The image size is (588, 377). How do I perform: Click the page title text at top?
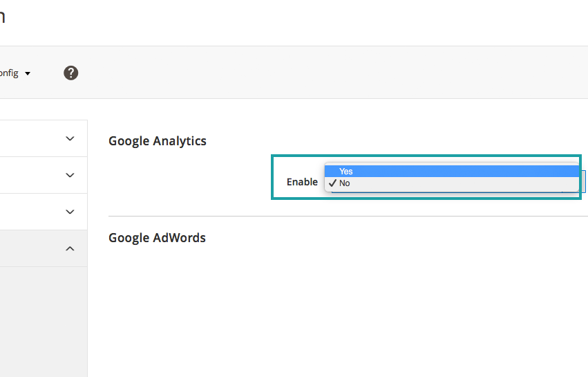pos(2,17)
